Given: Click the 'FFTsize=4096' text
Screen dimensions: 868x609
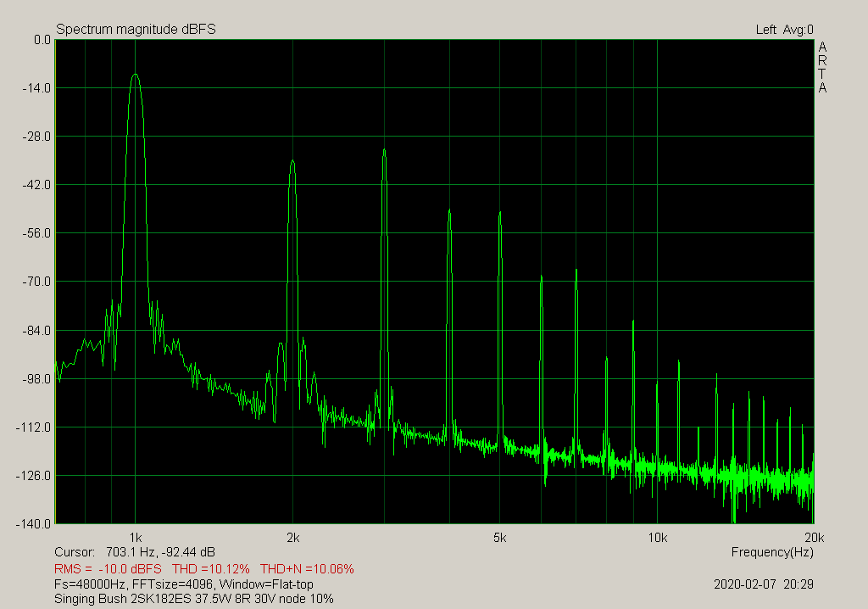Looking at the screenshot, I should 174,584.
